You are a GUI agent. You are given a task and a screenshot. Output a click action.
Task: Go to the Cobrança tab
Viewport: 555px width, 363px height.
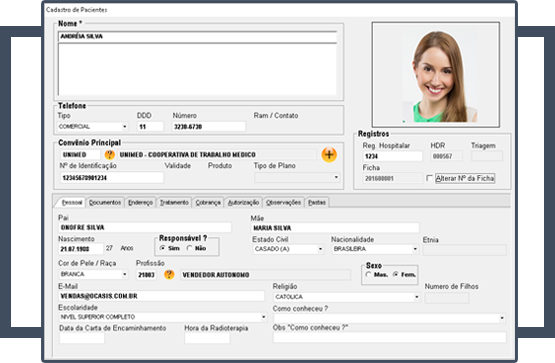click(208, 202)
